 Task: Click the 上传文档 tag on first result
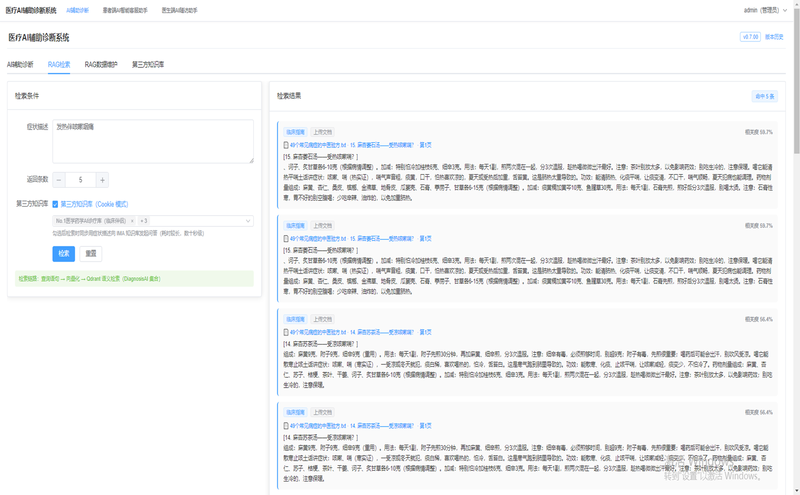(x=322, y=132)
